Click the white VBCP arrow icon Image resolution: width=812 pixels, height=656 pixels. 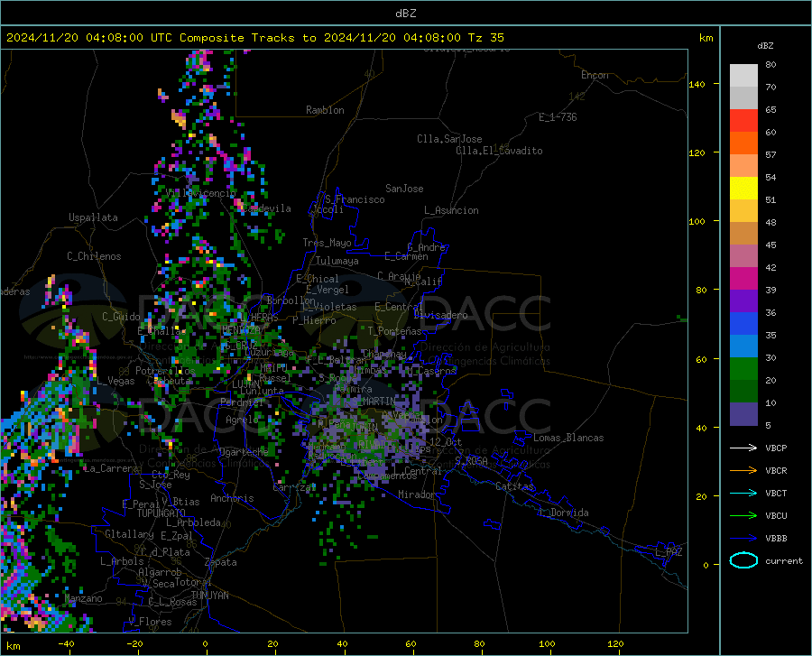click(x=743, y=448)
